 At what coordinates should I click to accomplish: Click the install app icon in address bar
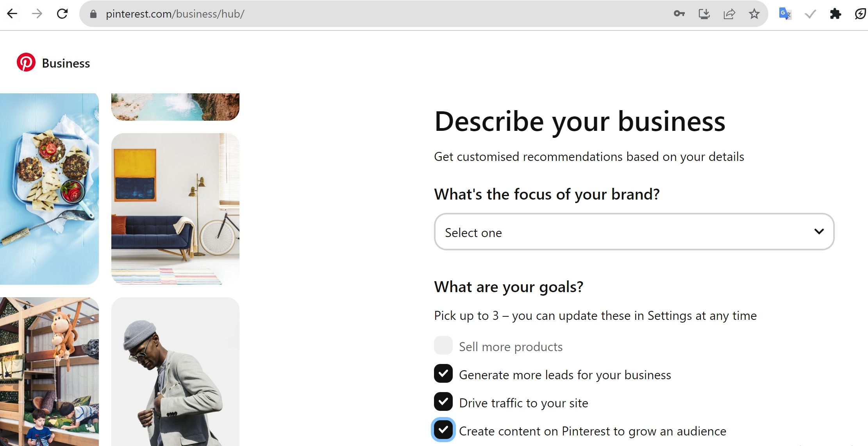point(704,14)
